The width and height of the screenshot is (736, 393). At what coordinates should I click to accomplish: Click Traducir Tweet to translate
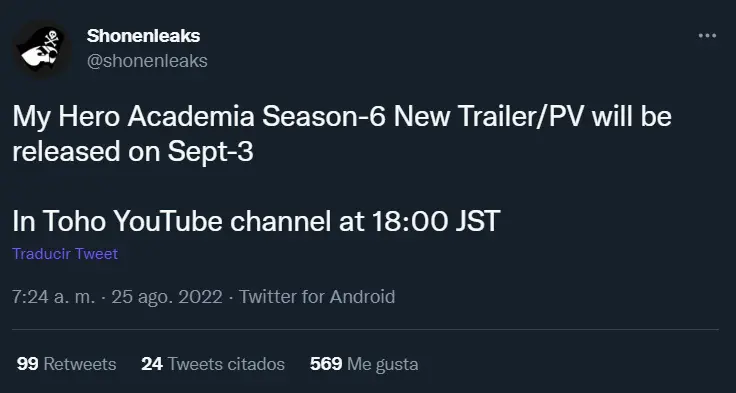coord(65,254)
